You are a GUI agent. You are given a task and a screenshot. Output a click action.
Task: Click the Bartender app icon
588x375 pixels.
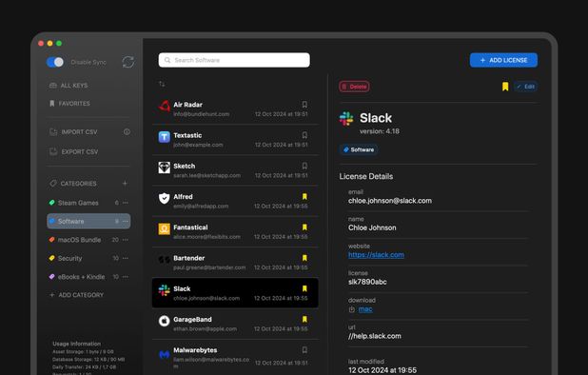(164, 260)
